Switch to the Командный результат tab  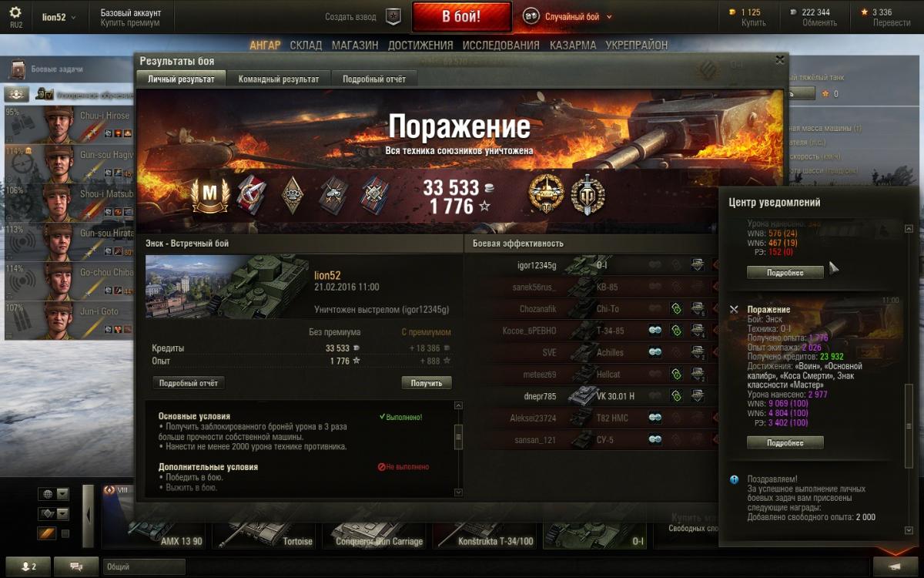279,79
